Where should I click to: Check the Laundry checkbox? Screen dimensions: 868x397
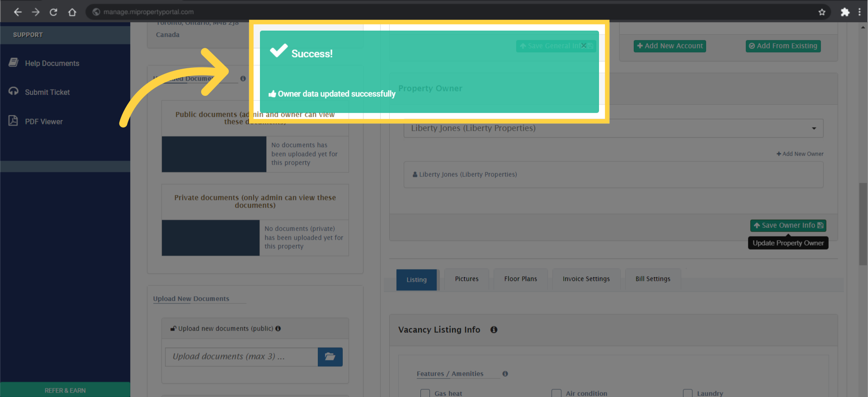(688, 393)
